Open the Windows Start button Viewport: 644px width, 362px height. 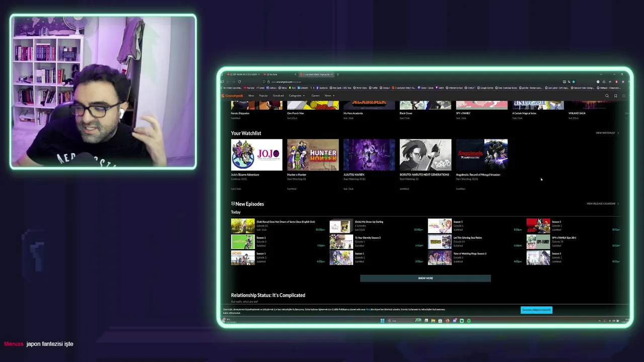(x=382, y=321)
